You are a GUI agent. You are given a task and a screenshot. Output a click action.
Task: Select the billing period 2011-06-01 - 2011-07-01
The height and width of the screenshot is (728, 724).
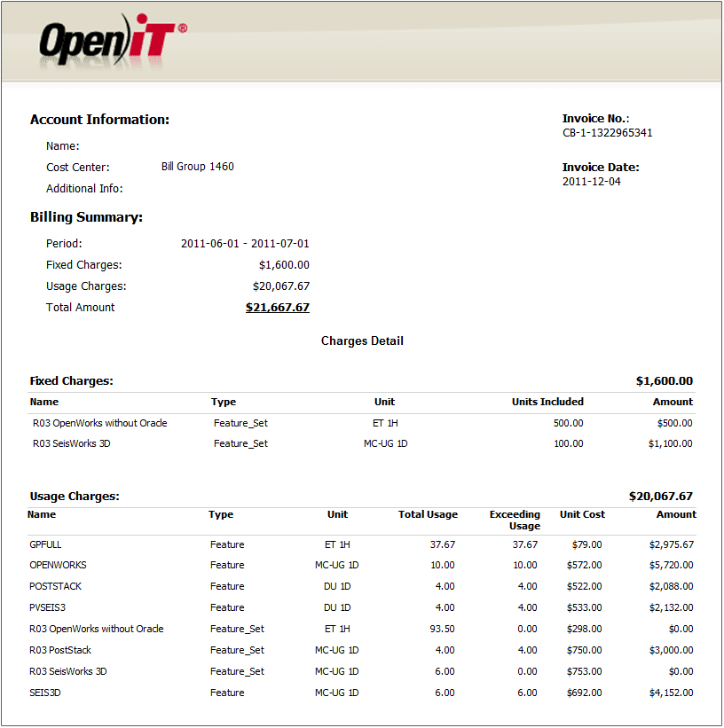coord(245,243)
